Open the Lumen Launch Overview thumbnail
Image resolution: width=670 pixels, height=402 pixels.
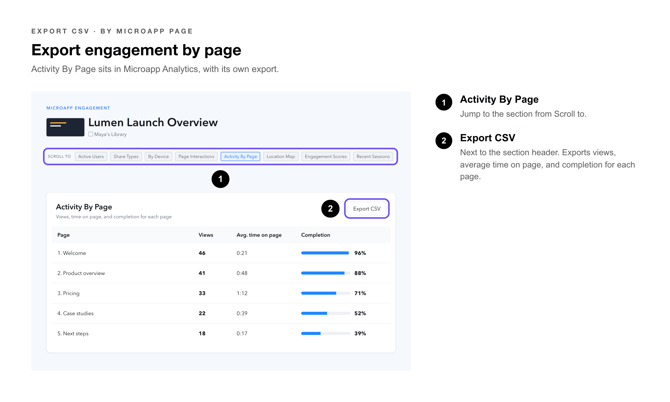pos(65,127)
